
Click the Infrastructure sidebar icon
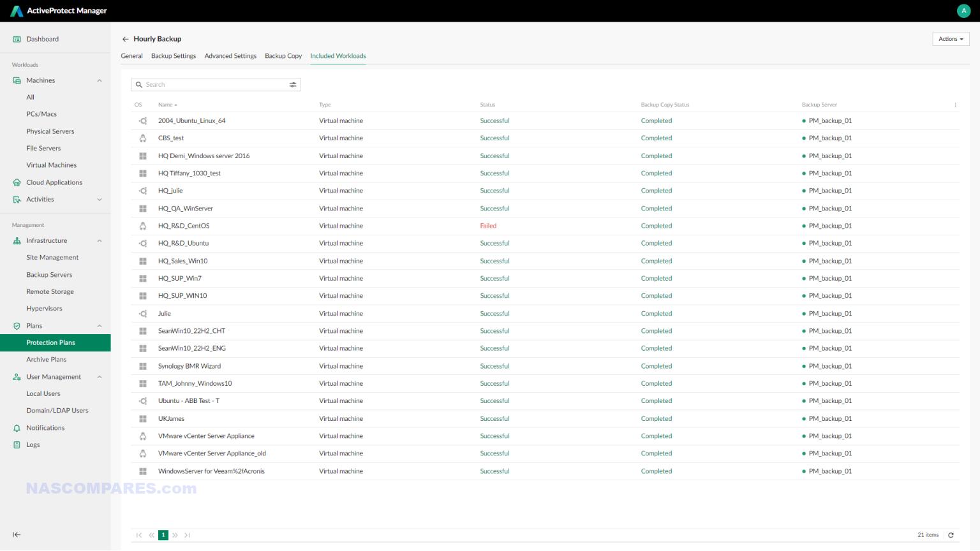click(x=16, y=240)
